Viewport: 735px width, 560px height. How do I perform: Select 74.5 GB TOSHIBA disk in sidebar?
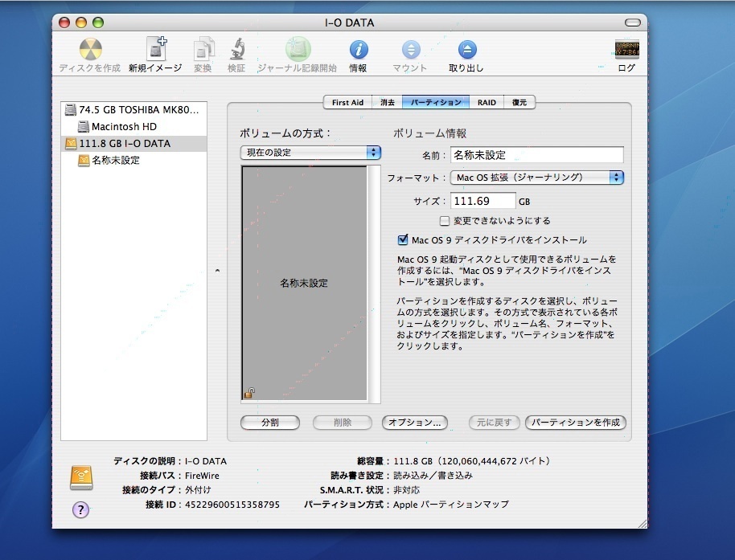coord(134,110)
